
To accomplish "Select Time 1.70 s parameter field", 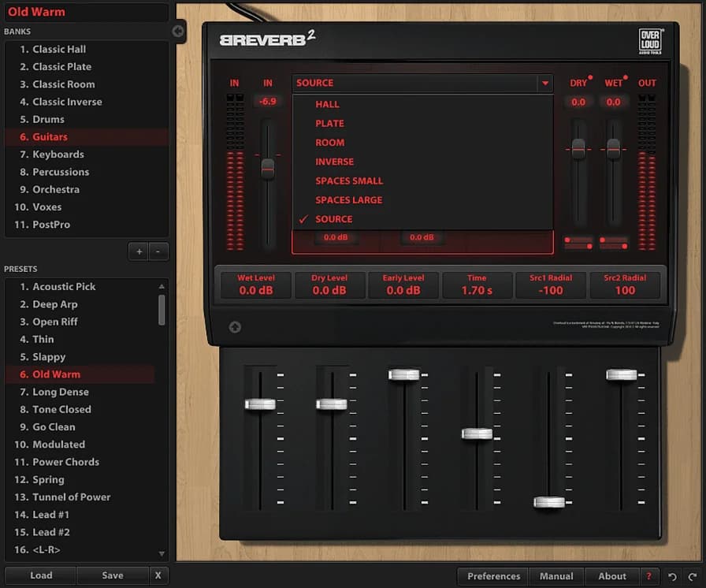I will (x=477, y=285).
